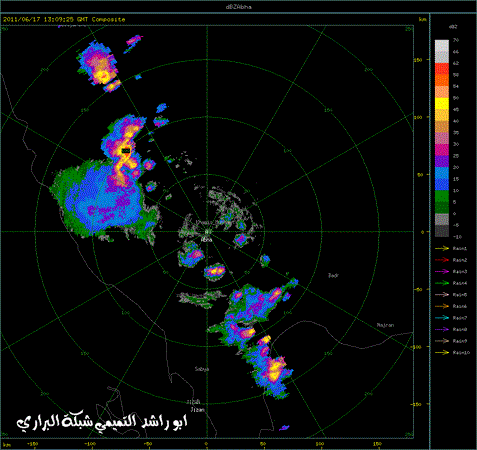Image resolution: width=477 pixels, height=450 pixels.
Task: Click the Najran city label
Action: tap(385, 325)
